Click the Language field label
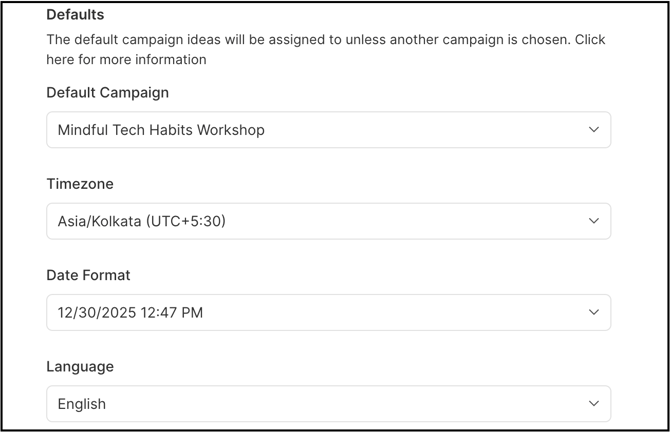 coord(80,367)
